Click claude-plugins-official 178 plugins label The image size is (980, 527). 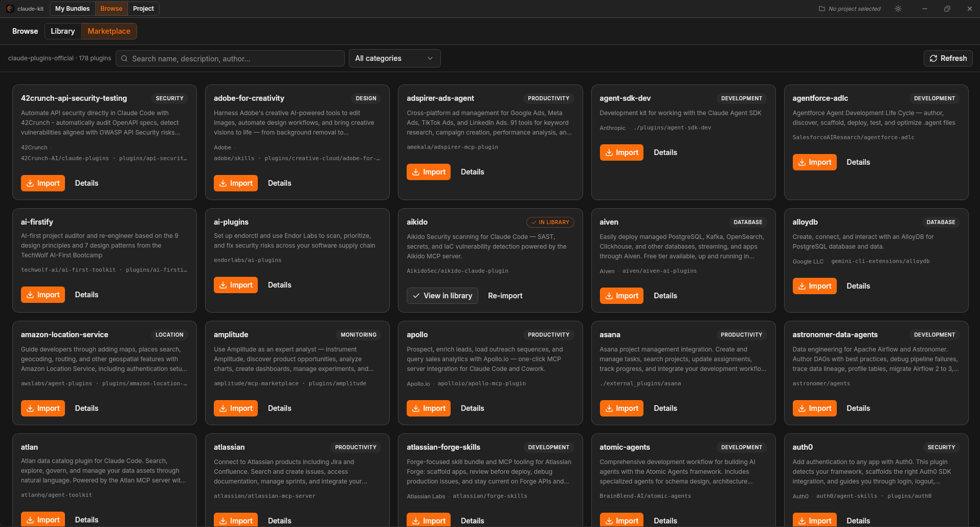[60, 58]
